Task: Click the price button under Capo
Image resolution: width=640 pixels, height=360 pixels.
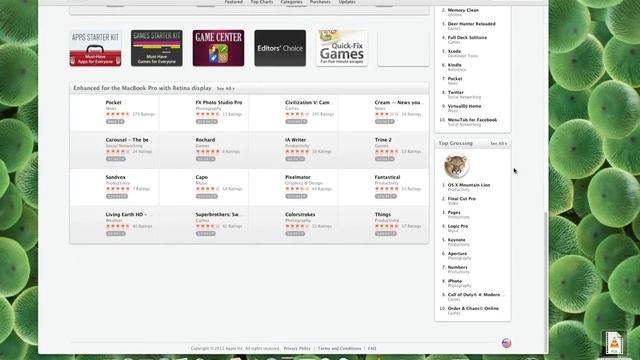Action: point(207,196)
